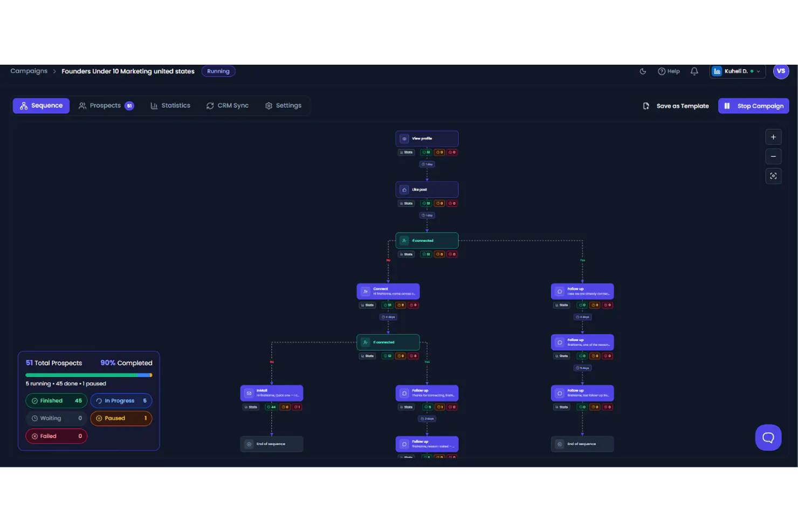Select right End of sequence node
This screenshot has width=798, height=532.
[582, 444]
